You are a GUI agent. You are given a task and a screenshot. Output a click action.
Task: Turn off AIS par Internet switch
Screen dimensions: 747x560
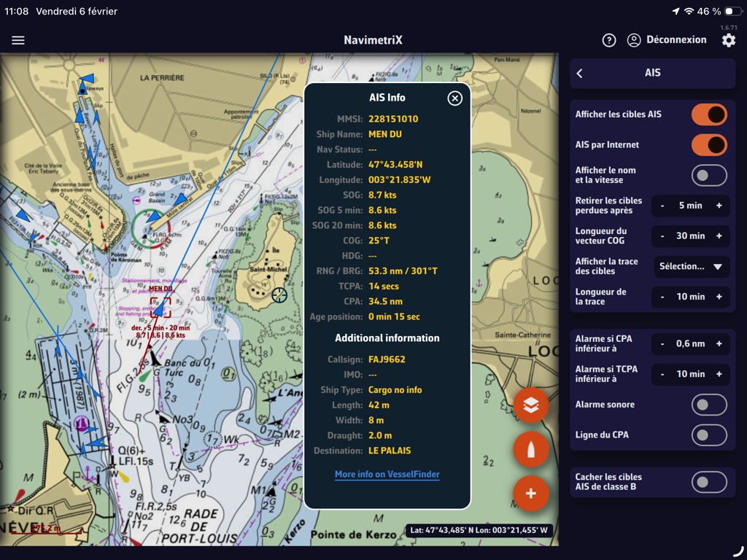pyautogui.click(x=709, y=145)
